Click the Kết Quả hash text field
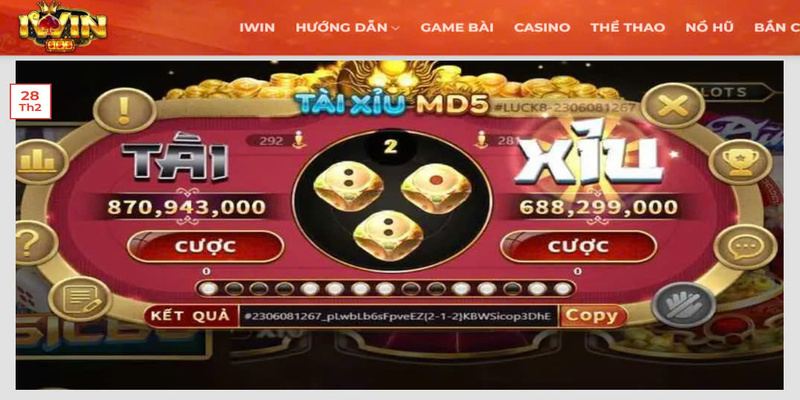Screen dimensions: 800x400 398,316
